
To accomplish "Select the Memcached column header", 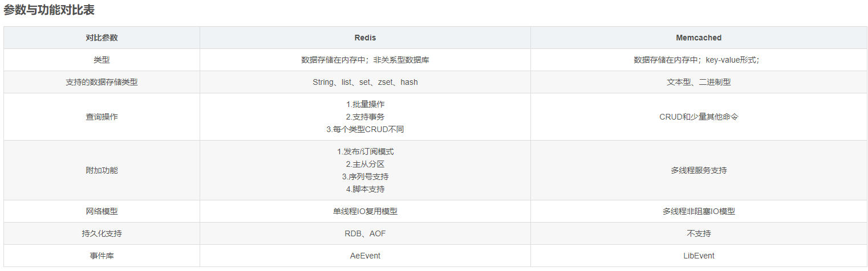I will [x=699, y=38].
